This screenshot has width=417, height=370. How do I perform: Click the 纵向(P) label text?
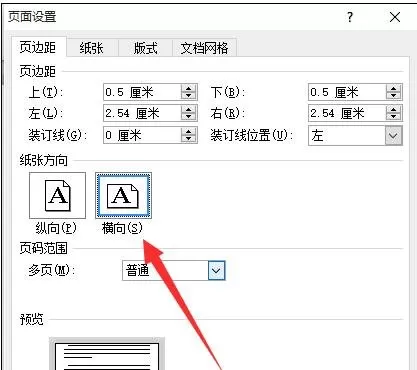coord(56,228)
